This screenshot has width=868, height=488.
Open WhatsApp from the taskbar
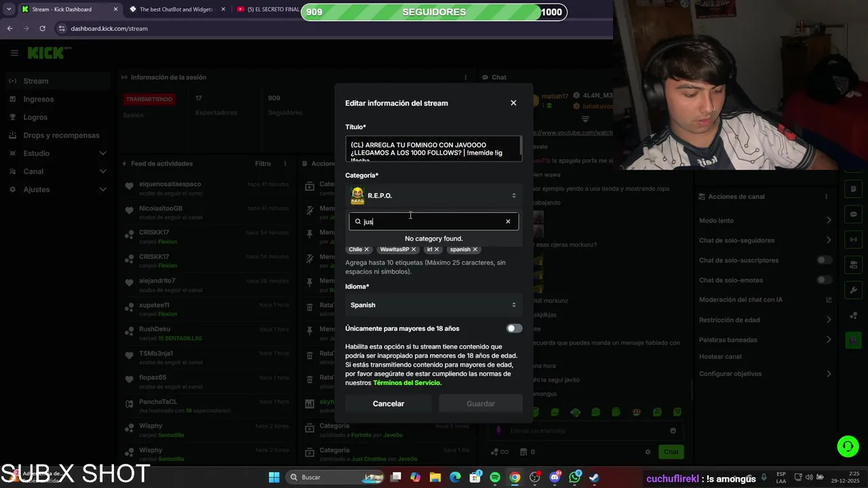(575, 477)
